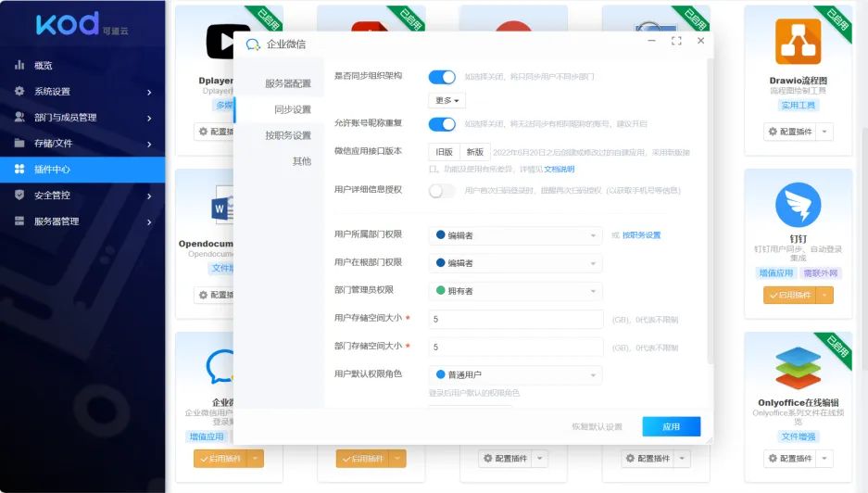
Task: Click the 部门存储空间大小 input field
Action: point(515,347)
